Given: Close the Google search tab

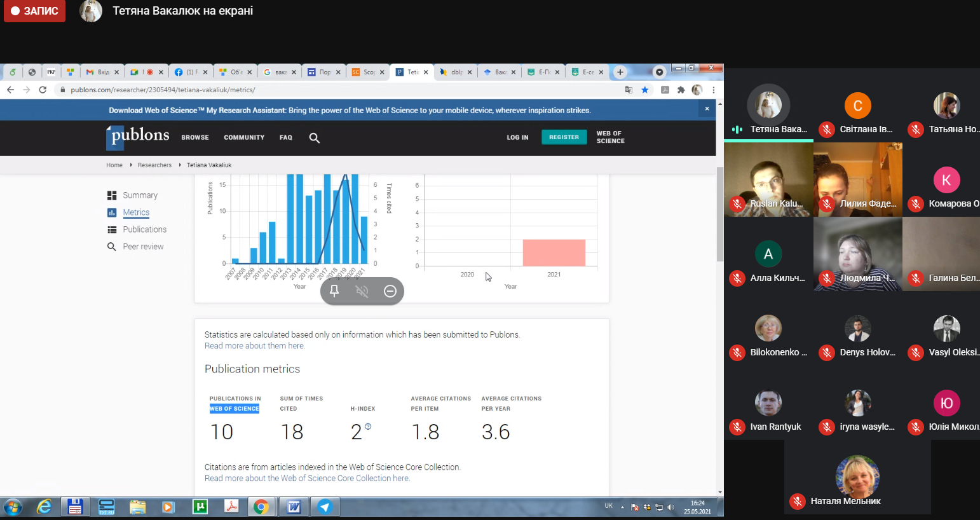Looking at the screenshot, I should pyautogui.click(x=294, y=72).
